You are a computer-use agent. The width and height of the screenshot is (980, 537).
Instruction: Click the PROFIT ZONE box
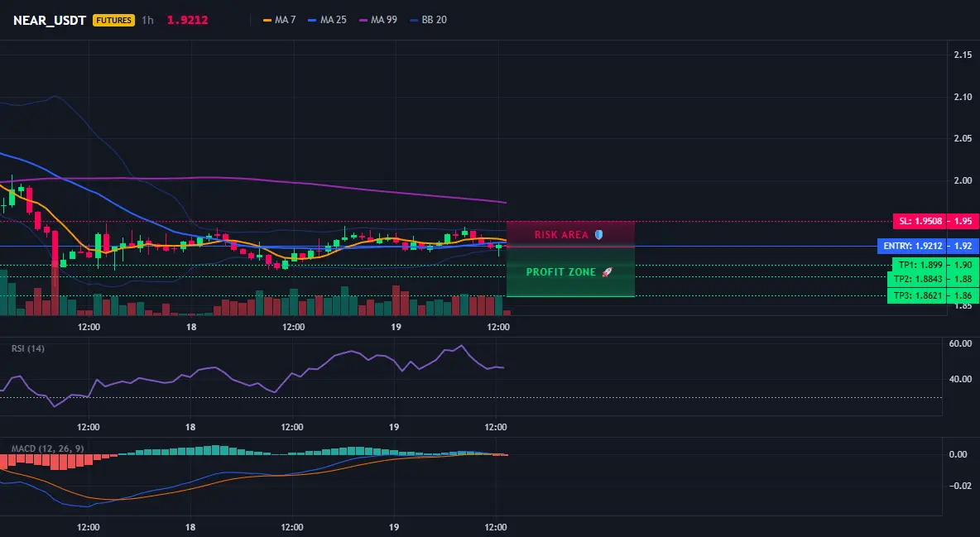[570, 272]
